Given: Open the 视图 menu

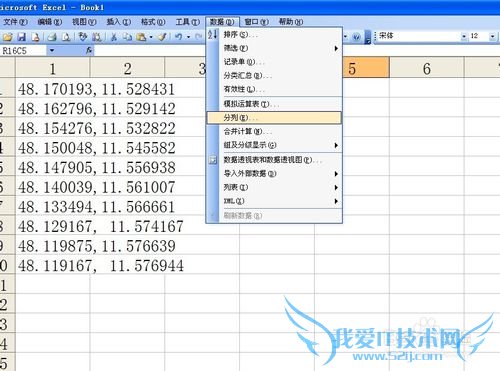Looking at the screenshot, I should click(84, 22).
